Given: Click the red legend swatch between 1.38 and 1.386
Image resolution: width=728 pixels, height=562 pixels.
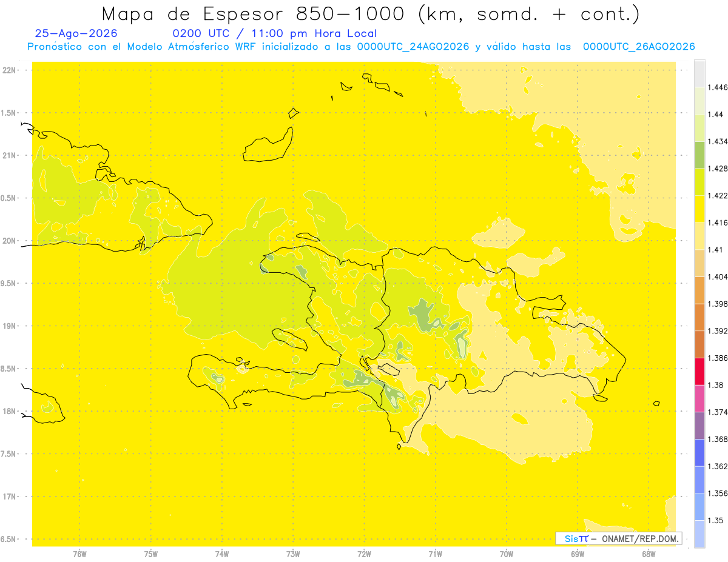Looking at the screenshot, I should tap(699, 372).
